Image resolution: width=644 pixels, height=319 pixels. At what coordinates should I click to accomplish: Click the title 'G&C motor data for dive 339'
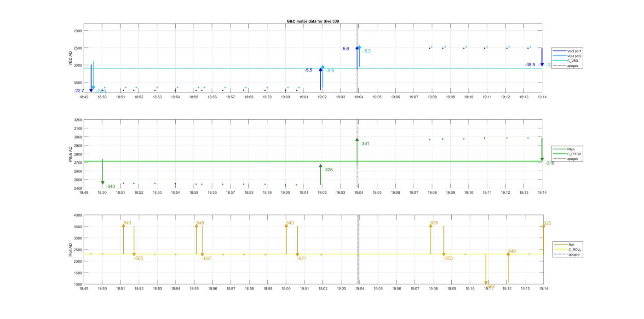(313, 21)
